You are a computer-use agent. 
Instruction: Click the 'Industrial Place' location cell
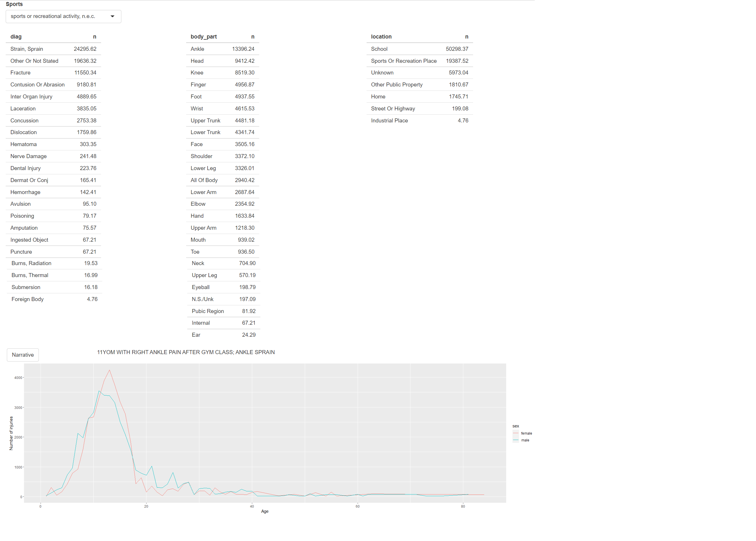[x=389, y=121]
